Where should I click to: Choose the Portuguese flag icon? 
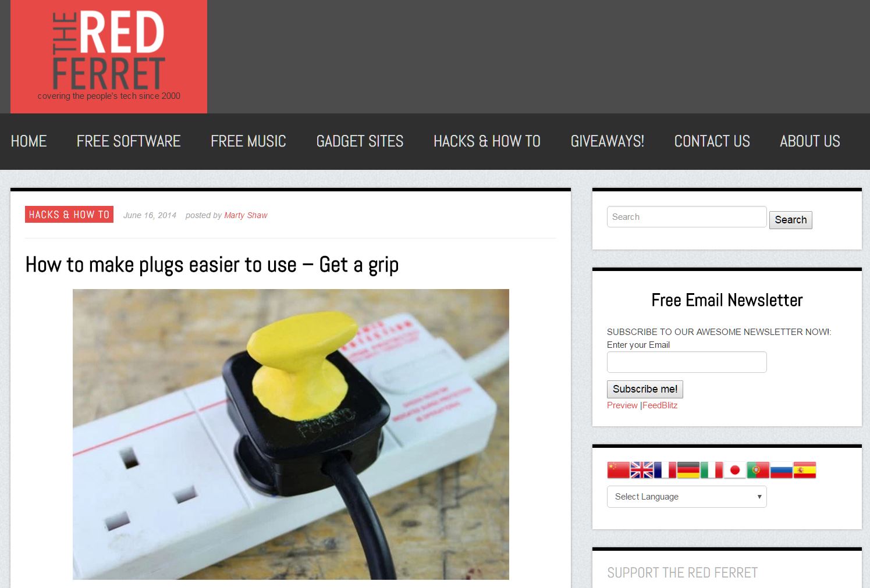(x=758, y=470)
